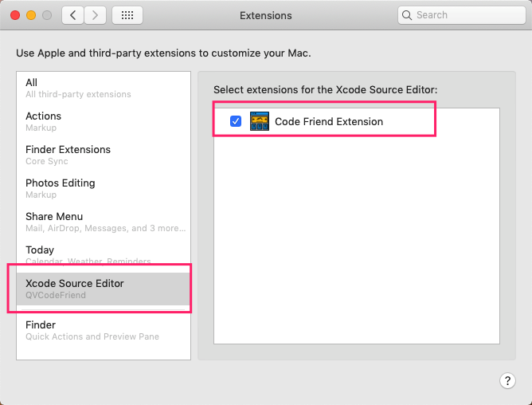This screenshot has width=532, height=405.
Task: Go forward with the right chevron button
Action: pos(95,15)
